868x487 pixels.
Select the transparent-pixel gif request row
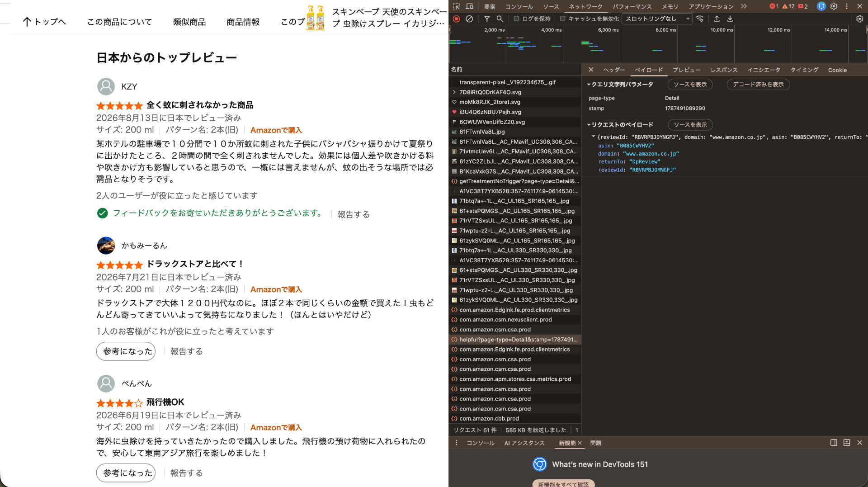(515, 82)
